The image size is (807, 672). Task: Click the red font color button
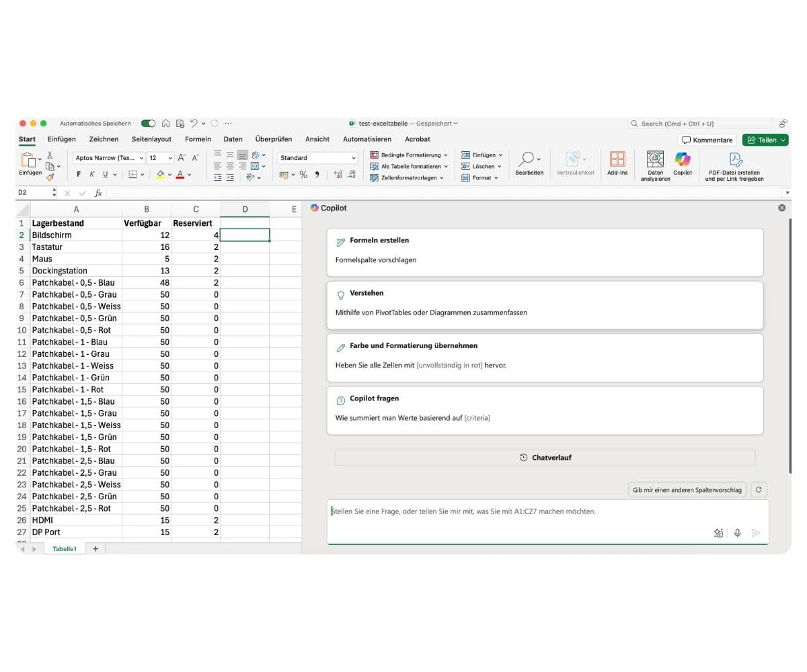[180, 175]
